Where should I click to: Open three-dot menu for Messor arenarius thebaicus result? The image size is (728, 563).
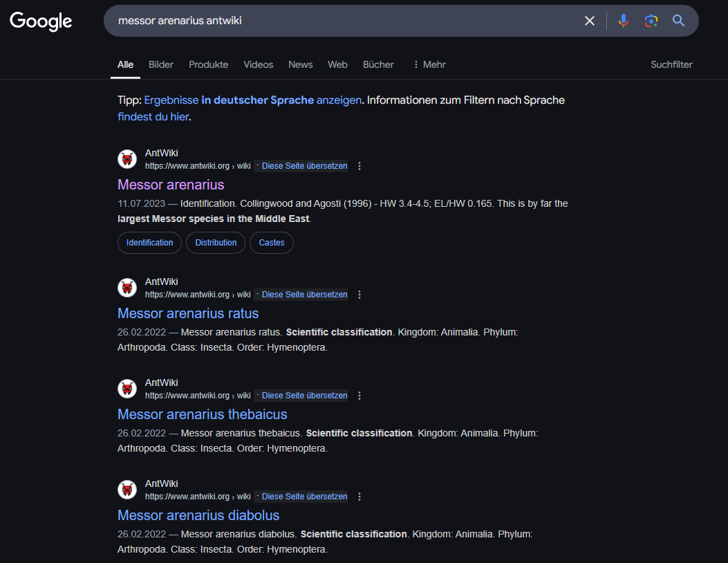[360, 396]
